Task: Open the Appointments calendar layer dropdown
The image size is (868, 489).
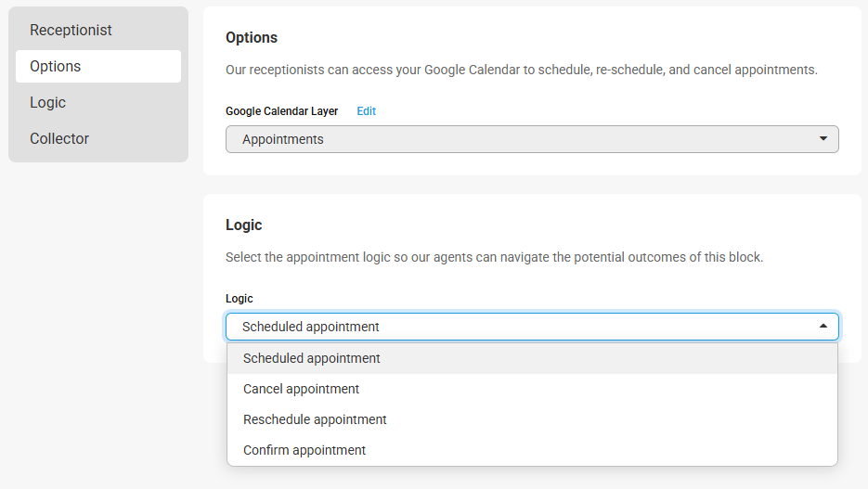Action: pos(531,139)
